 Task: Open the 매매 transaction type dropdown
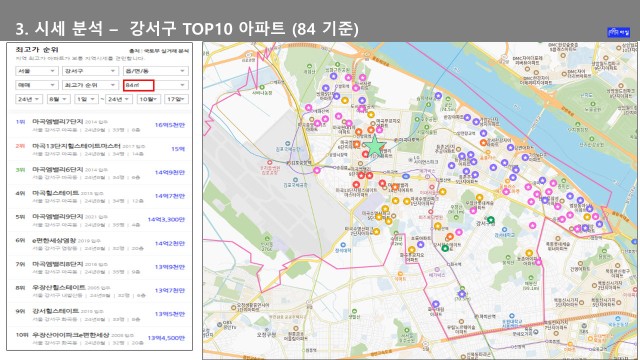click(x=37, y=85)
